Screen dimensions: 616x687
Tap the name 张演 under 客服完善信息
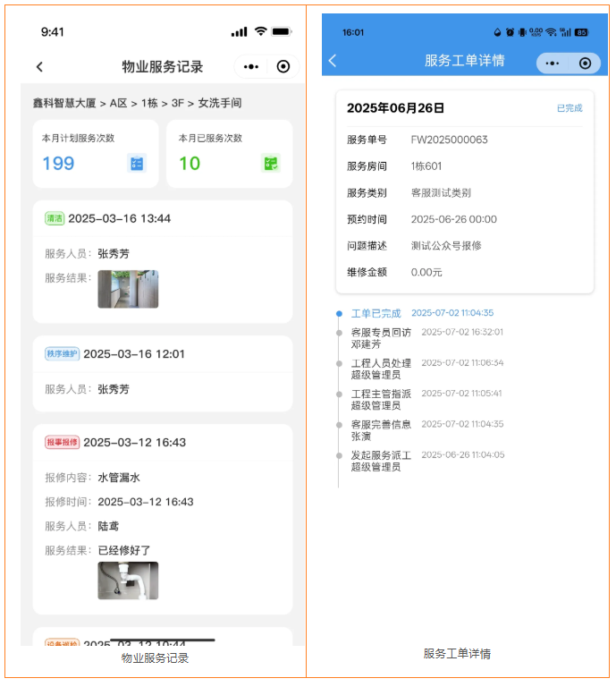[361, 437]
